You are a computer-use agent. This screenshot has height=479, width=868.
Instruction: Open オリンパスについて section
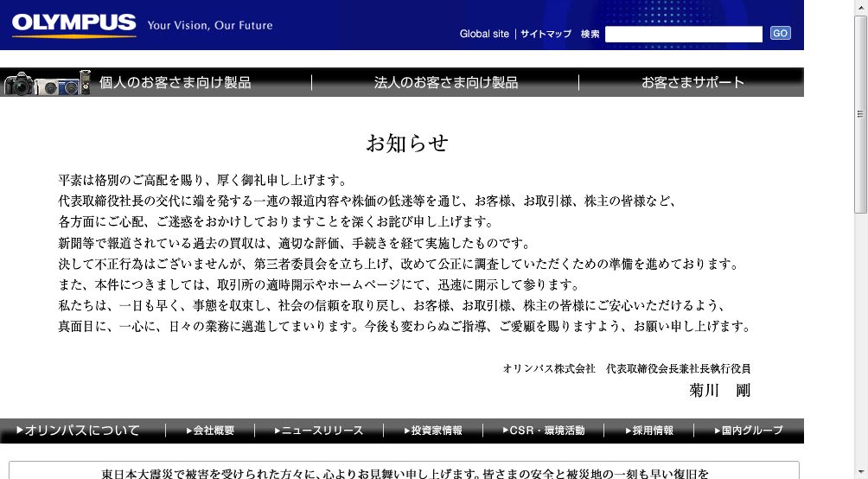78,431
